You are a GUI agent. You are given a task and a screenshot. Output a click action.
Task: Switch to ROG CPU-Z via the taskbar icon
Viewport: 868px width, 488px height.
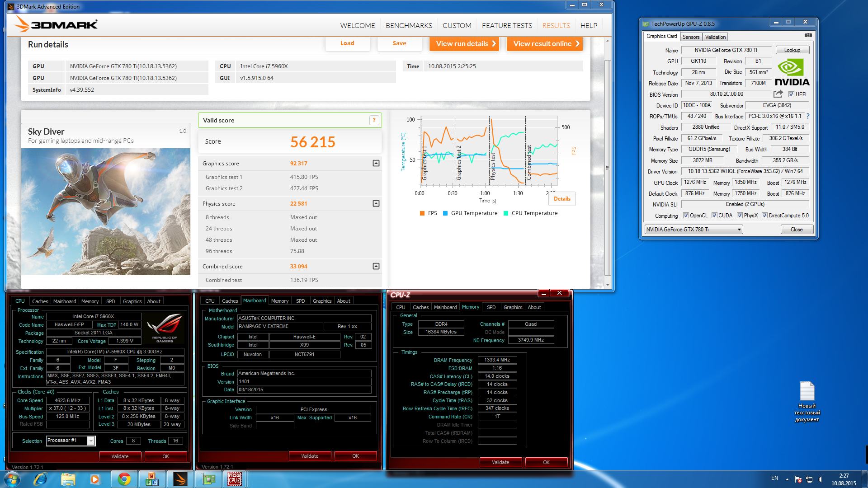click(235, 479)
